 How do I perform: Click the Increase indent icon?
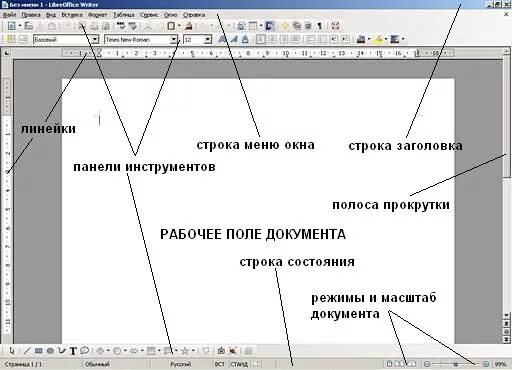click(x=345, y=39)
